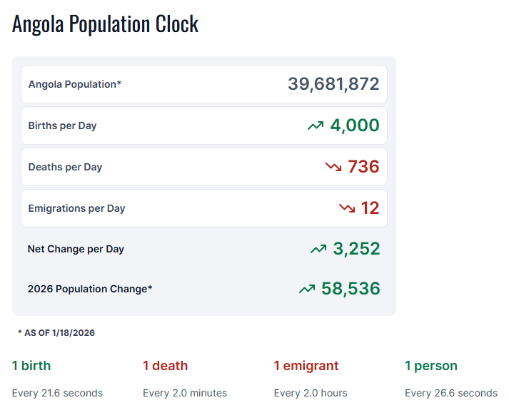This screenshot has width=509, height=420.
Task: Click the population figure 39,681,872
Action: [333, 84]
